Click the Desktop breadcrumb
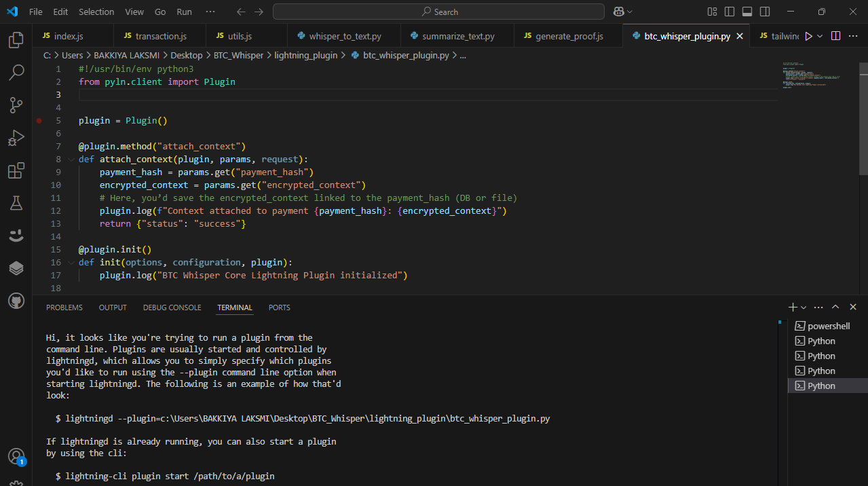The width and height of the screenshot is (868, 486). click(186, 56)
